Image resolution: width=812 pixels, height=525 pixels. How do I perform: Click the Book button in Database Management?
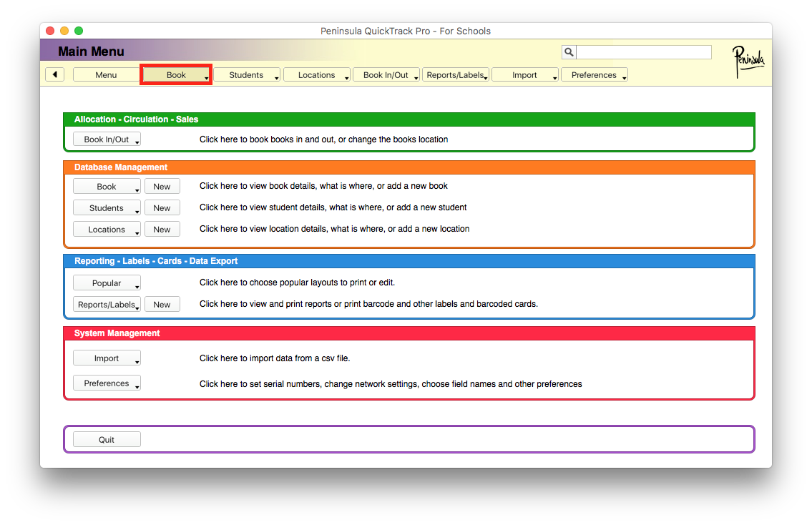click(x=107, y=187)
